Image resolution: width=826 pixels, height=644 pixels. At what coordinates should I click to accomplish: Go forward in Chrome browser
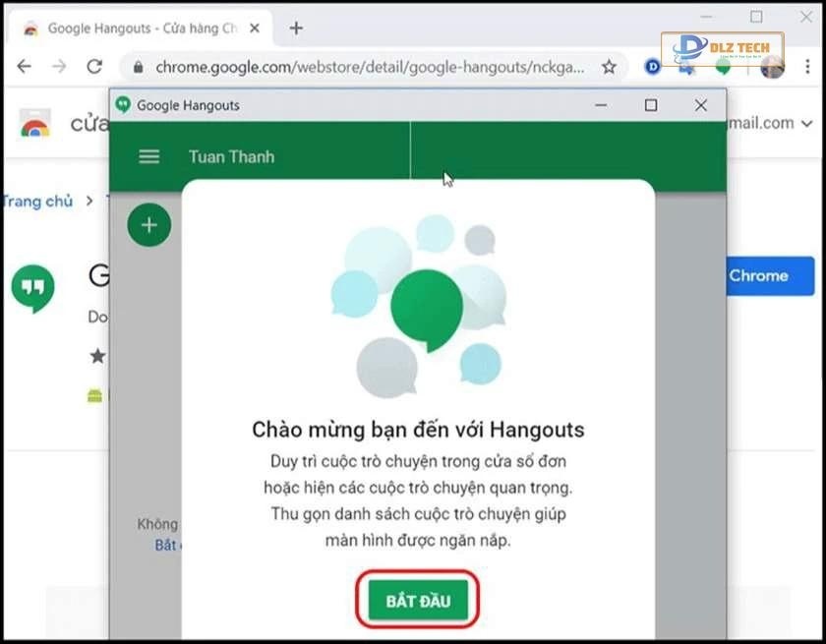[x=60, y=66]
